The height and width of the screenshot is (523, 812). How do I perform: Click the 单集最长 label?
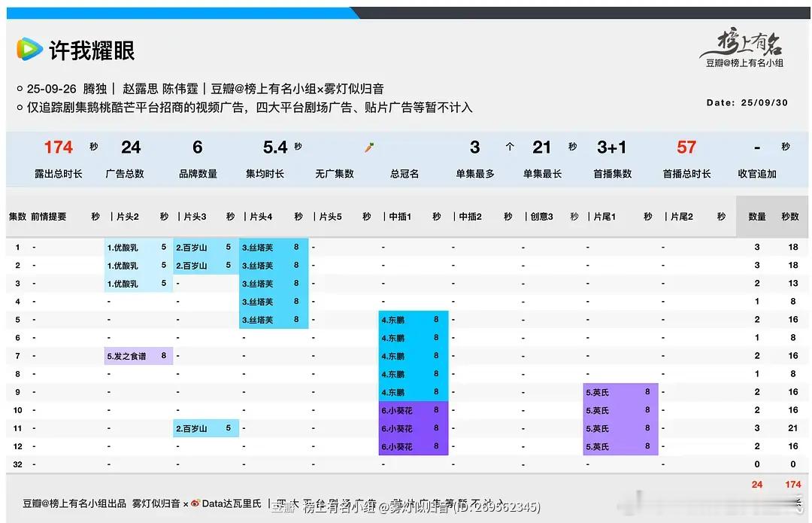pyautogui.click(x=542, y=174)
